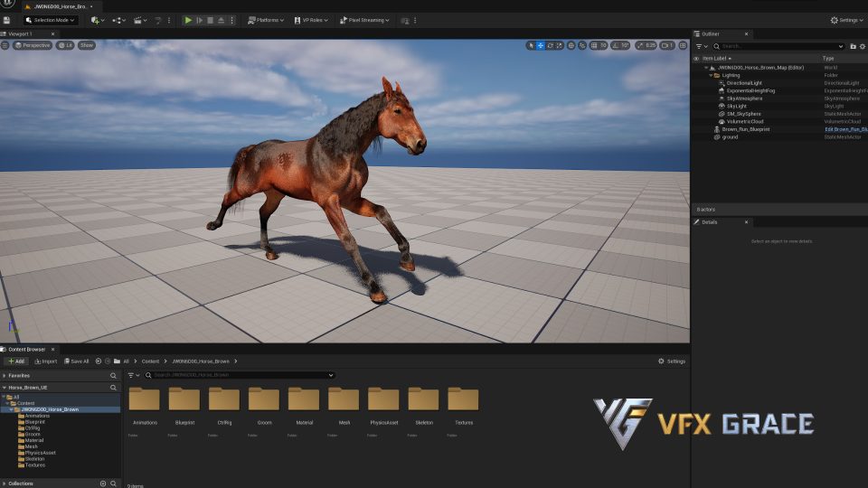868x488 pixels.
Task: Open play options three-dot menu
Action: tap(232, 21)
